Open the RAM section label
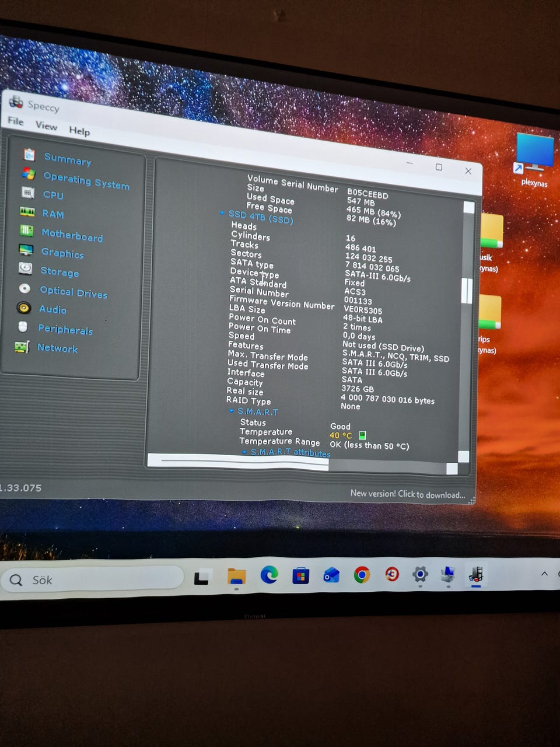Image resolution: width=560 pixels, height=747 pixels. [x=53, y=214]
